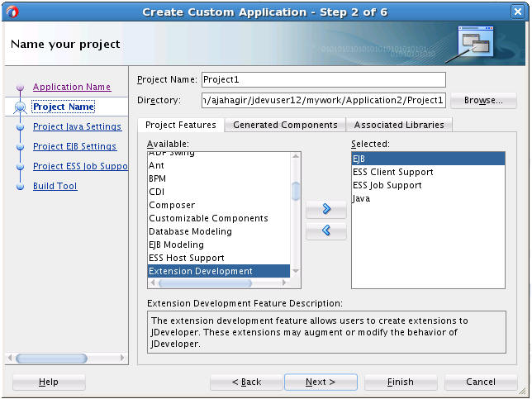Click the remove-from-selected left arrow button
Screen dimensions: 532x399
(326, 230)
